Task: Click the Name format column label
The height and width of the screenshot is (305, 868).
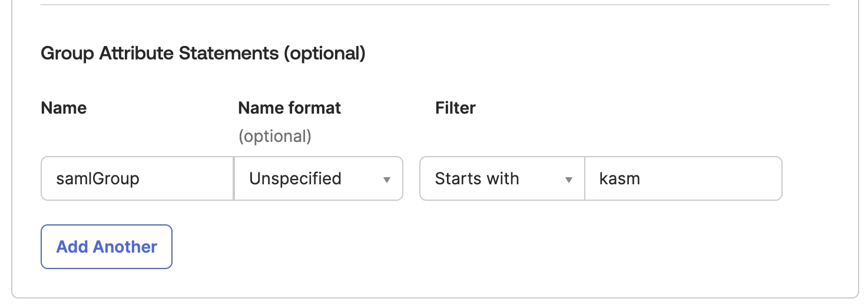Action: [x=289, y=108]
